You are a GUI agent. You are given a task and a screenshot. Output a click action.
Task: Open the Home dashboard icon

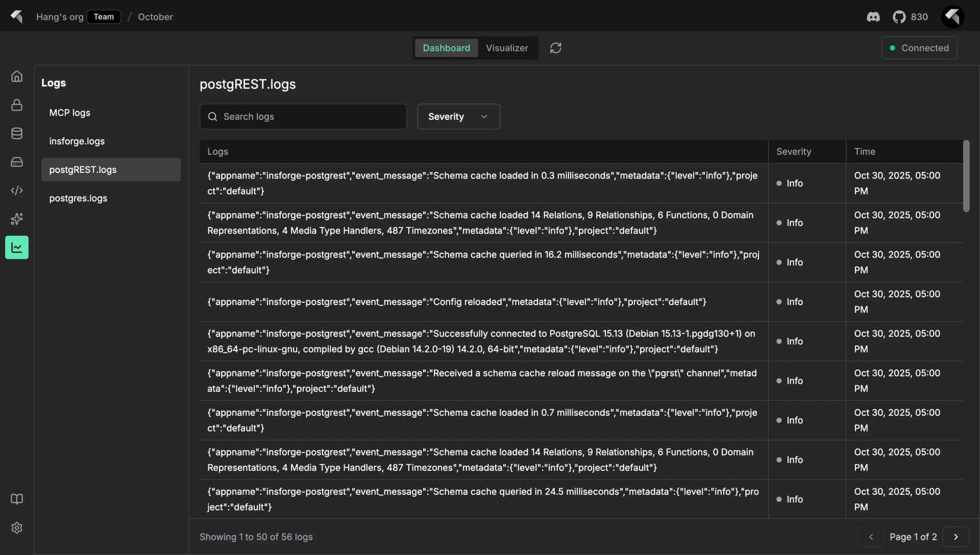pos(17,76)
